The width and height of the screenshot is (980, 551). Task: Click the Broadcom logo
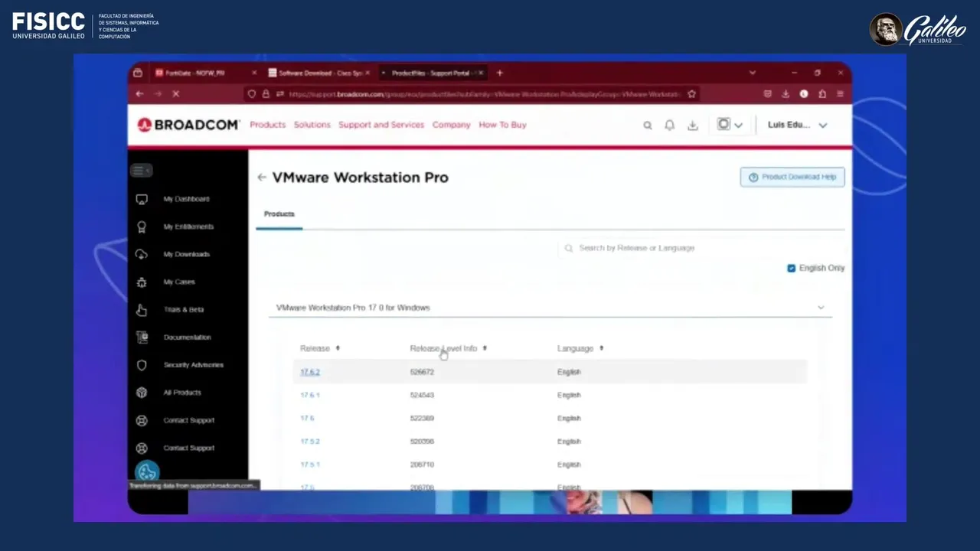coord(188,125)
